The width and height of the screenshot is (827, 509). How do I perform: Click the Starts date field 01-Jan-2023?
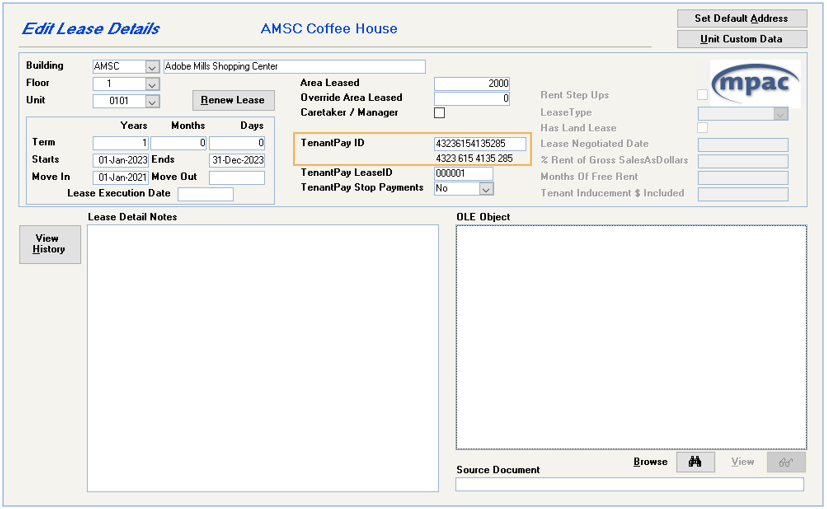coord(121,160)
